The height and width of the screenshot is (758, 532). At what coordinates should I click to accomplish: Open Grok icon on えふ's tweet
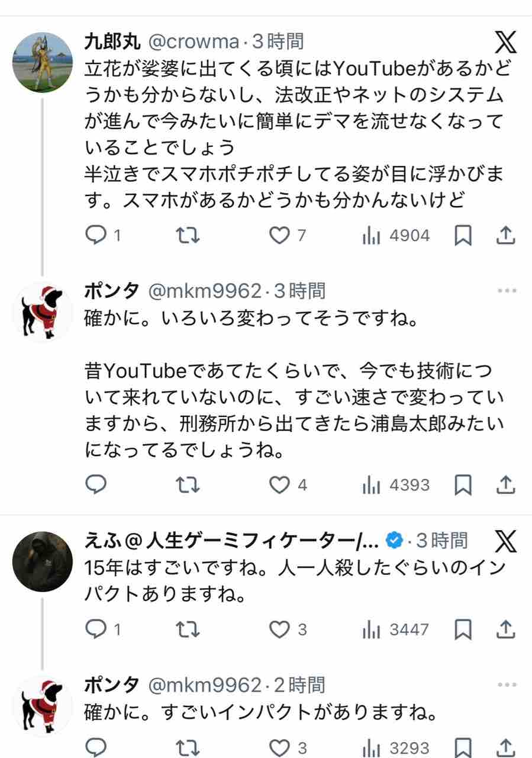[505, 541]
